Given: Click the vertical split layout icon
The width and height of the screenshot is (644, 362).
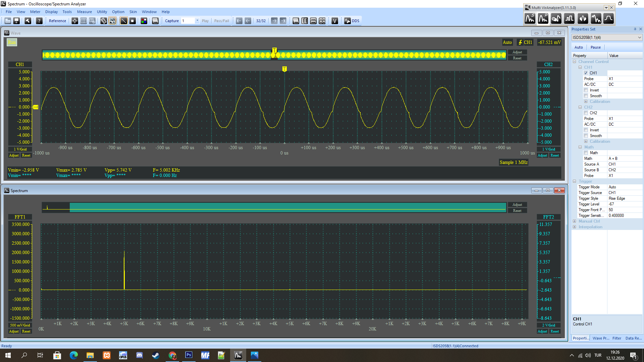Looking at the screenshot, I should point(305,21).
